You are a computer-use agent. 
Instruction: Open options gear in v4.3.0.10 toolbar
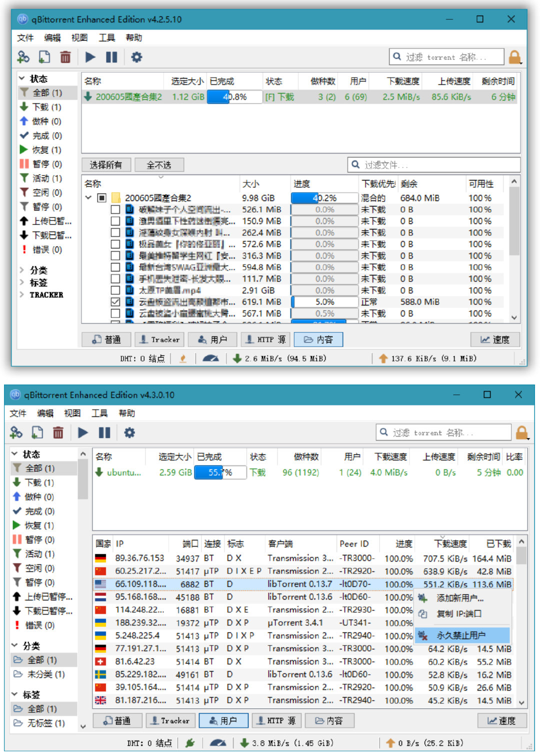[129, 432]
